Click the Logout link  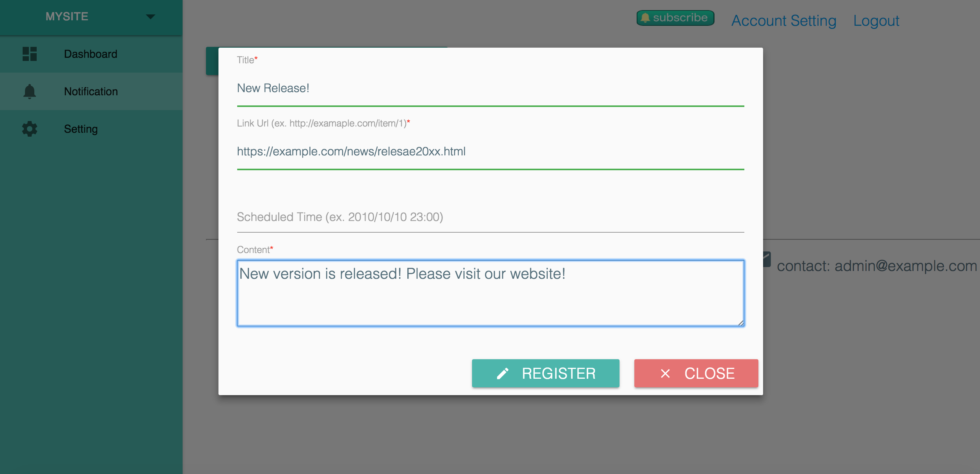click(876, 21)
